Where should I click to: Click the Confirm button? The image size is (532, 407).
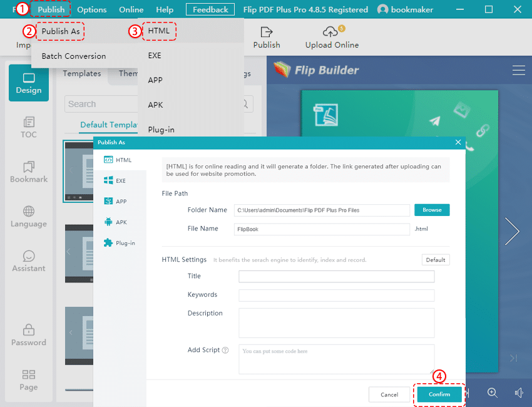point(439,394)
